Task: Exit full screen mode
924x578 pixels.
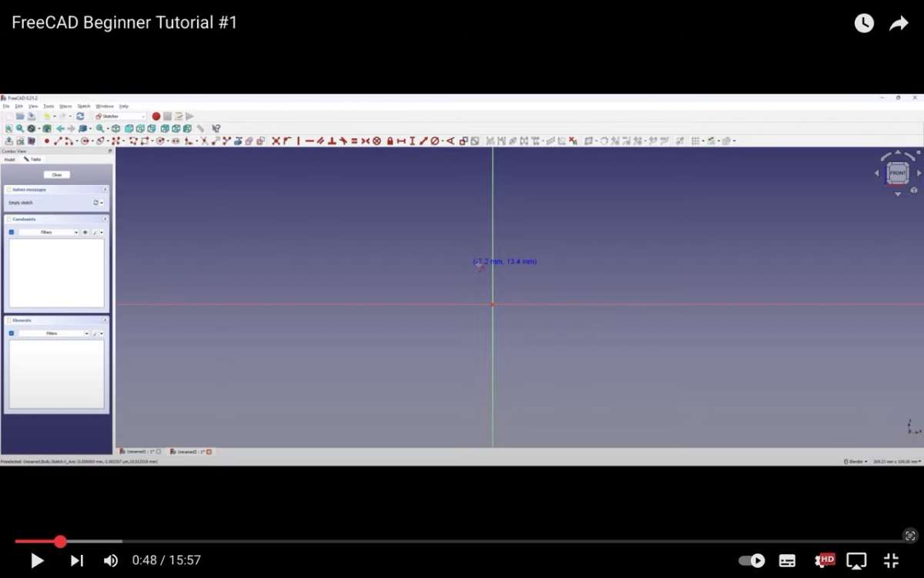Action: 891,560
